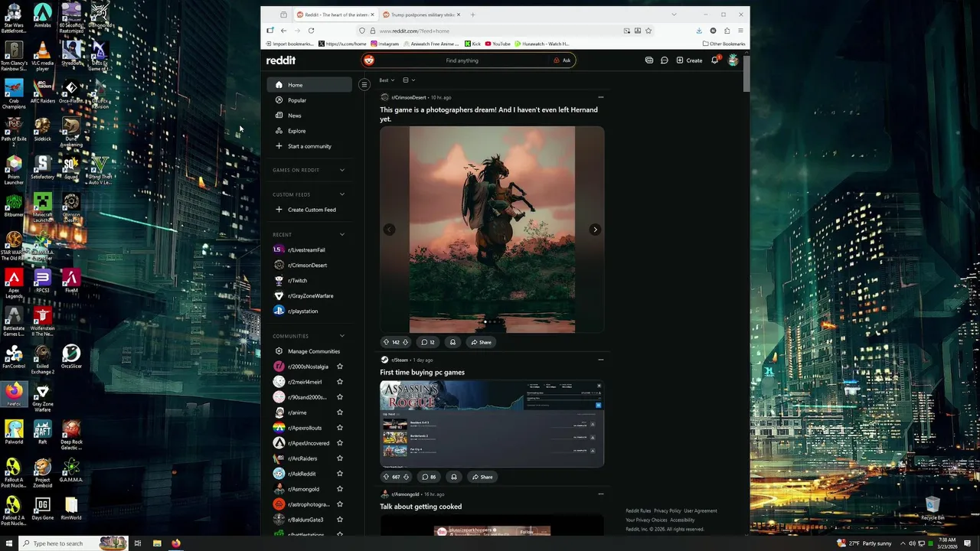This screenshot has width=980, height=551.
Task: Open the feed view layout dropdown
Action: (409, 80)
